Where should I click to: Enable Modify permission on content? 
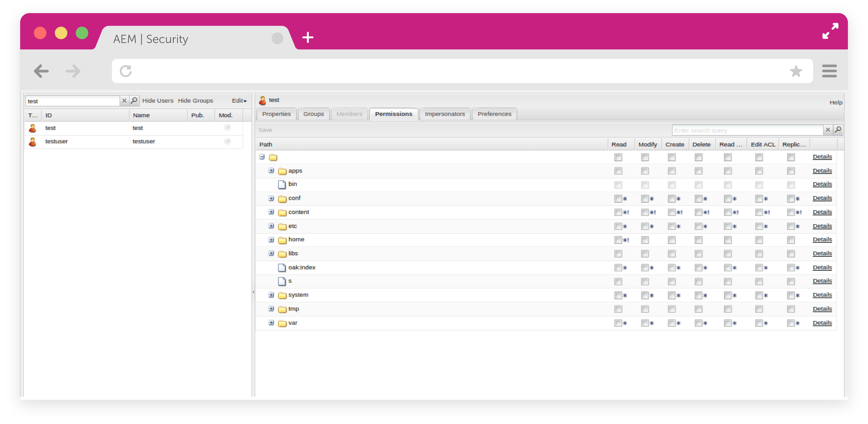[645, 212]
